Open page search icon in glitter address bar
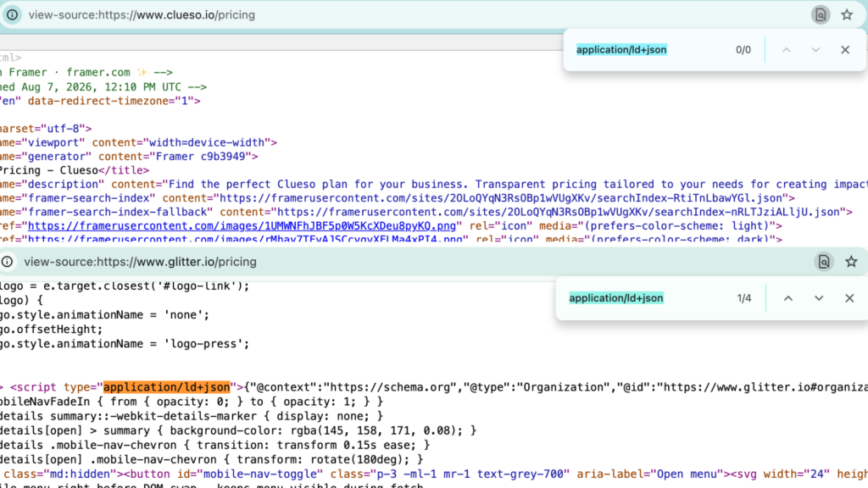Screen dimensions: 868x488 point(824,262)
